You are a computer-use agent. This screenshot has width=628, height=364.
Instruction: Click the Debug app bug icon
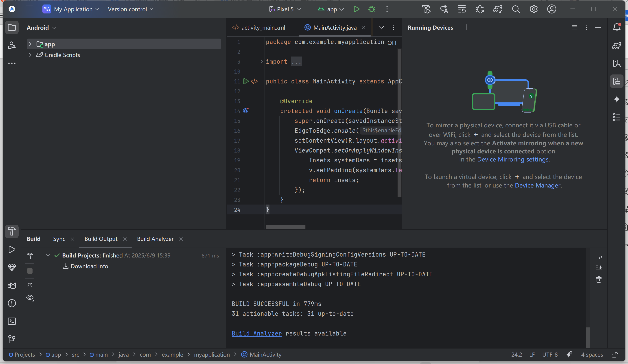tap(372, 9)
